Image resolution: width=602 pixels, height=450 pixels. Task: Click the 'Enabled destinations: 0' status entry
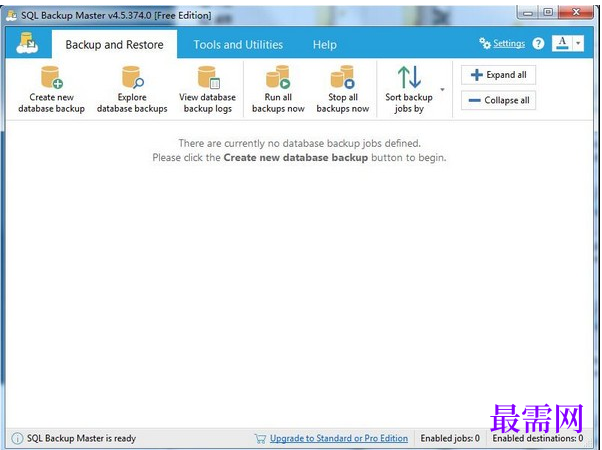coord(538,438)
